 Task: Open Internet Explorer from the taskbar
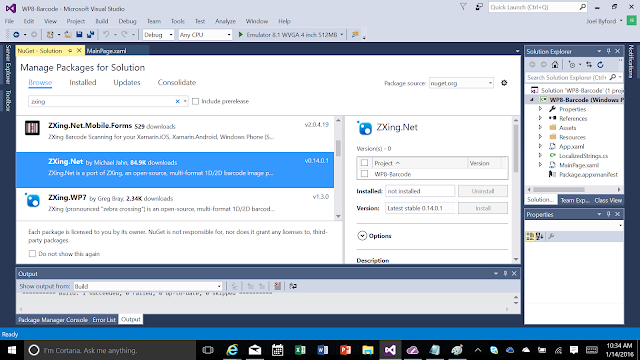[x=232, y=350]
